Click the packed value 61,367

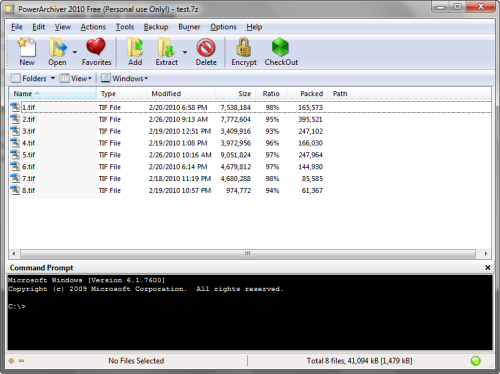point(312,190)
